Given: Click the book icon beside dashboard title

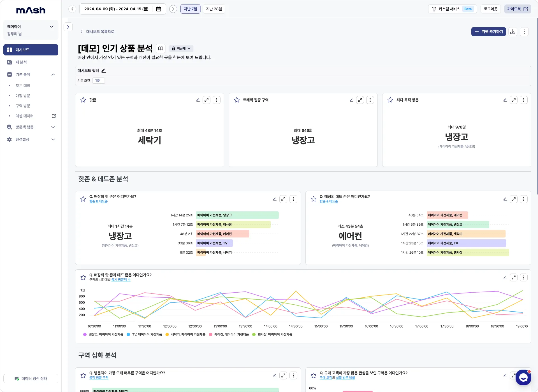Looking at the screenshot, I should click(x=161, y=48).
